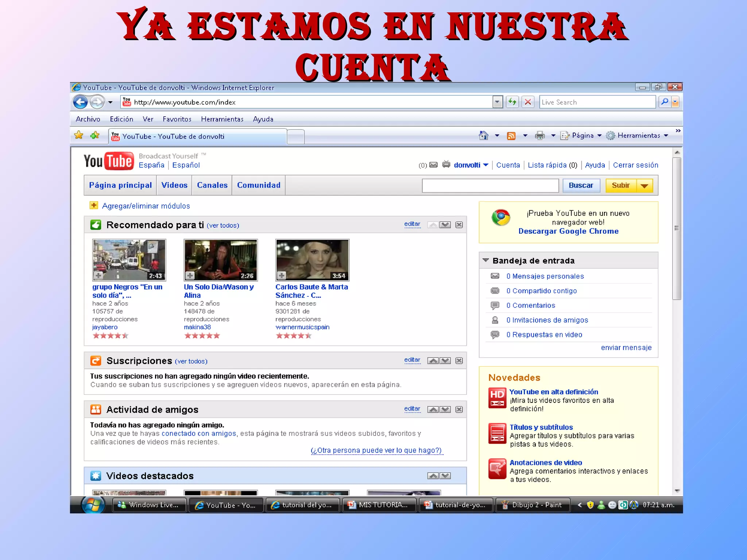Move Videos destacados module up
Viewport: 747px width, 560px height.
[x=433, y=476]
